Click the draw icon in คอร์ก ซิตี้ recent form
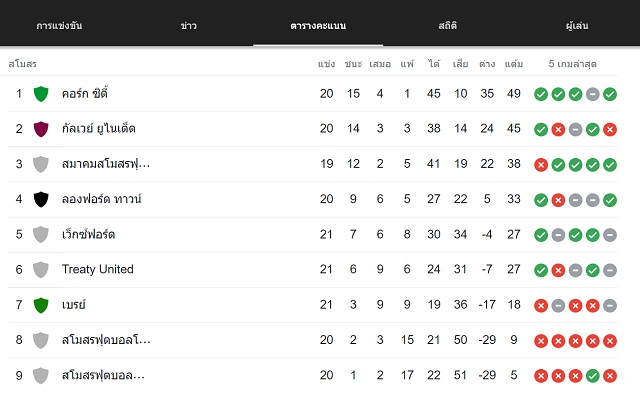 click(593, 94)
